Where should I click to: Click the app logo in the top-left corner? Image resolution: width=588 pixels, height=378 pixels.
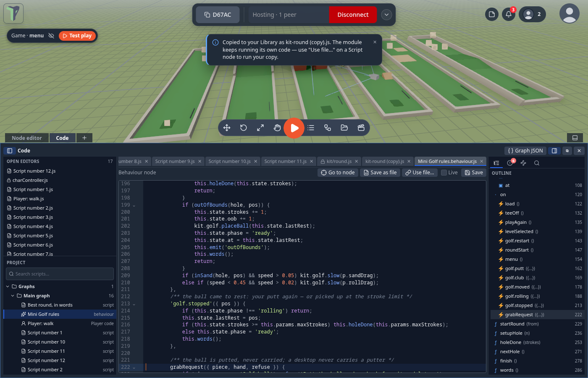[x=13, y=13]
